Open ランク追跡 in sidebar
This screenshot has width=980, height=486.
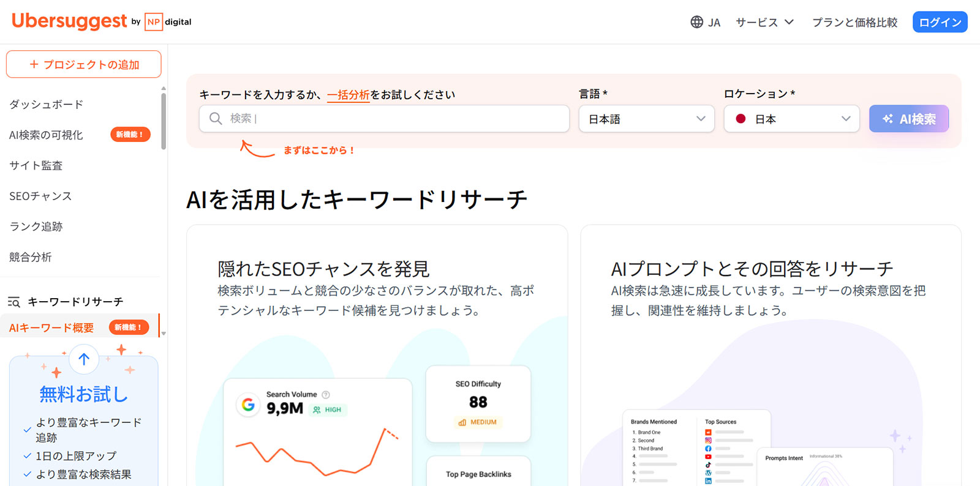pyautogui.click(x=36, y=226)
